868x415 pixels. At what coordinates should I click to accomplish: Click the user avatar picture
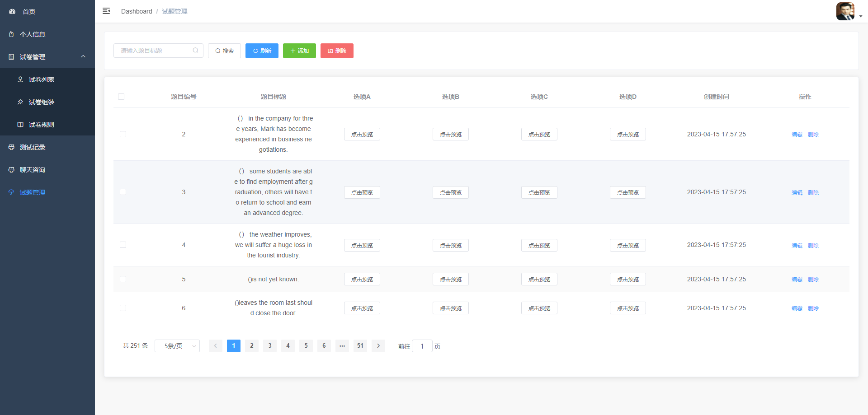point(845,11)
